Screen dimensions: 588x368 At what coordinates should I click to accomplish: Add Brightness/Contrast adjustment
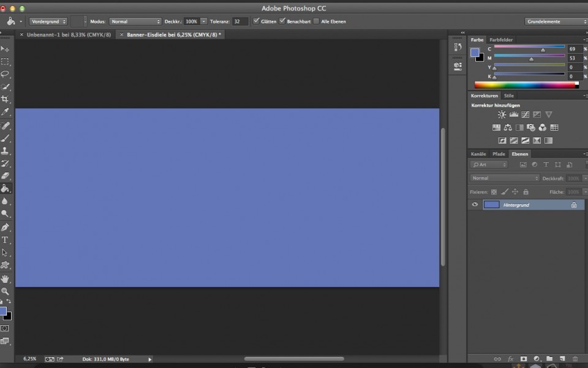[502, 115]
